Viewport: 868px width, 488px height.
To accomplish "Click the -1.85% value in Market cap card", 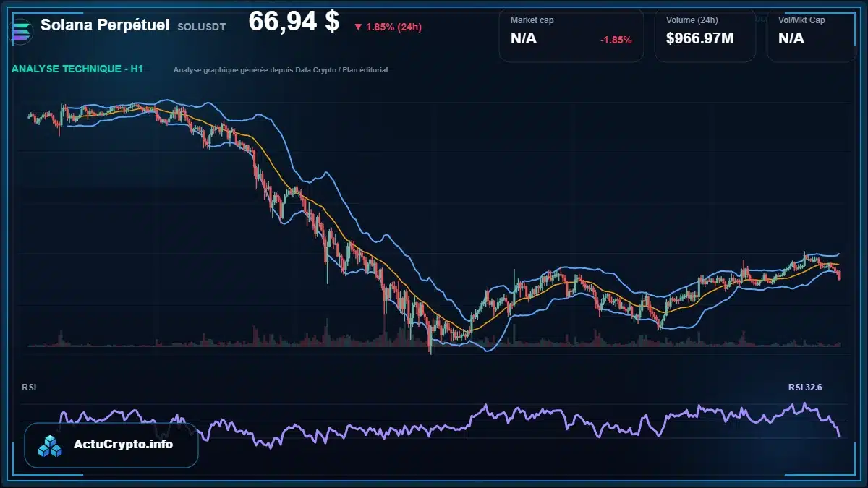I will point(616,40).
